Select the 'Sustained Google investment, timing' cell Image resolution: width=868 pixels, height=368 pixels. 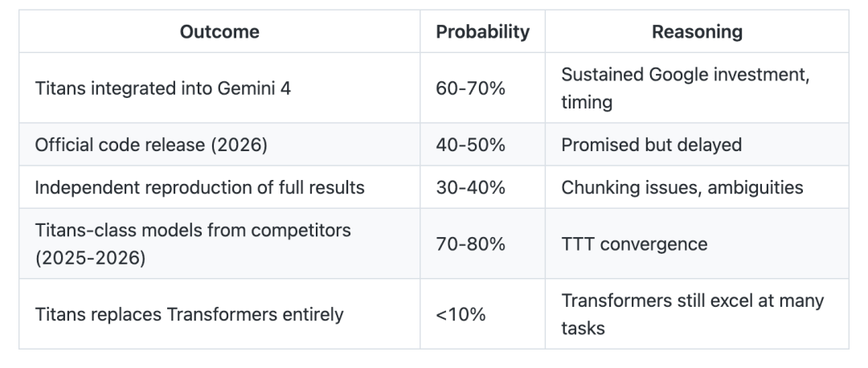[686, 88]
